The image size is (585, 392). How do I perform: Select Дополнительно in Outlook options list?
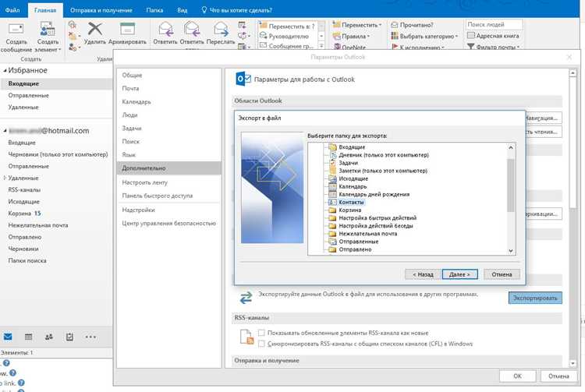point(168,168)
